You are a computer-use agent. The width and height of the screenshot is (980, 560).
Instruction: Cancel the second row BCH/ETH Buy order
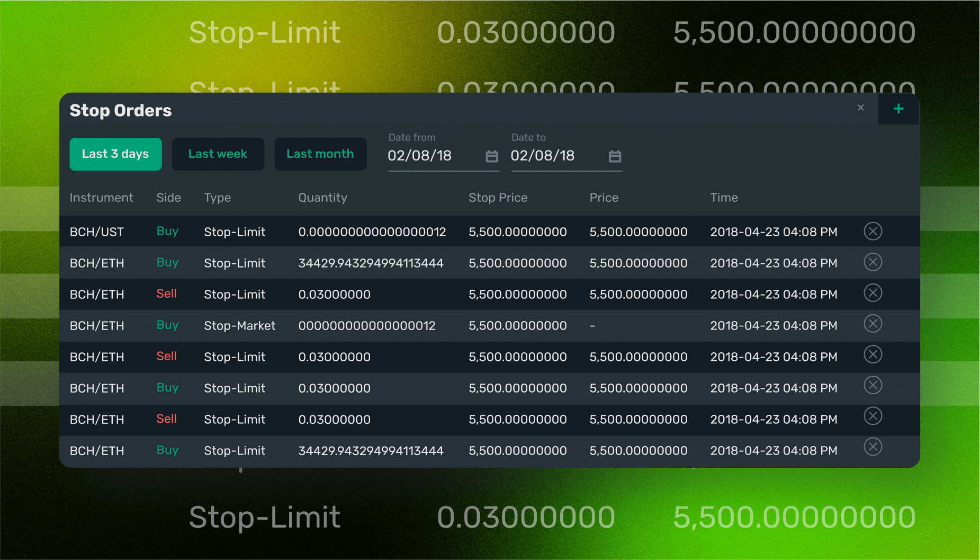pos(873,262)
